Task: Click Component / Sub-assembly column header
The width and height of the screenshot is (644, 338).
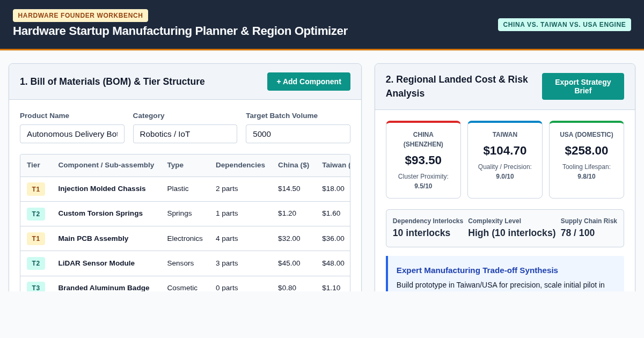Action: coord(106,165)
